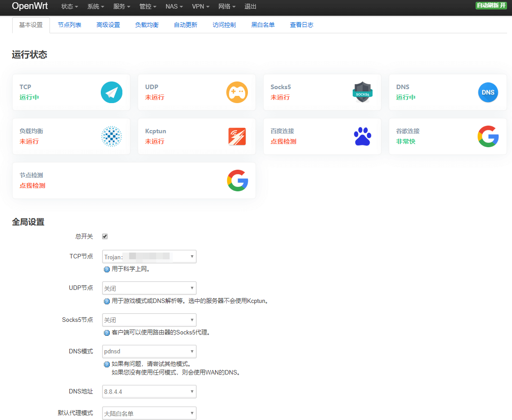512x420 pixels.
Task: Open the UDP节点 dropdown
Action: 149,288
